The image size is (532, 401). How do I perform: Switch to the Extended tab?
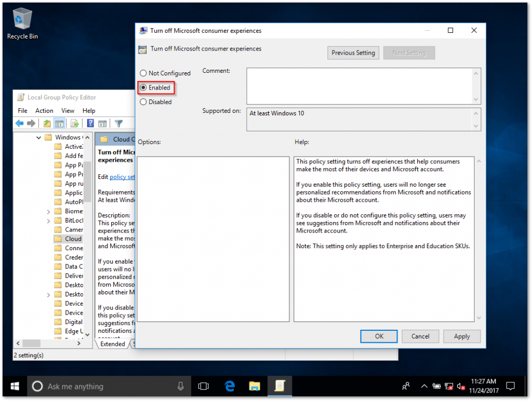112,344
